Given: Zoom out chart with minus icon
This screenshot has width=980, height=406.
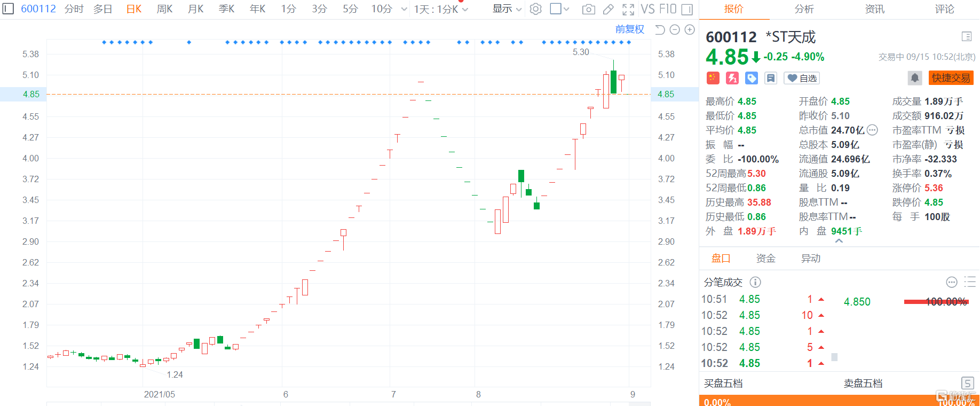Looking at the screenshot, I should coord(675,30).
